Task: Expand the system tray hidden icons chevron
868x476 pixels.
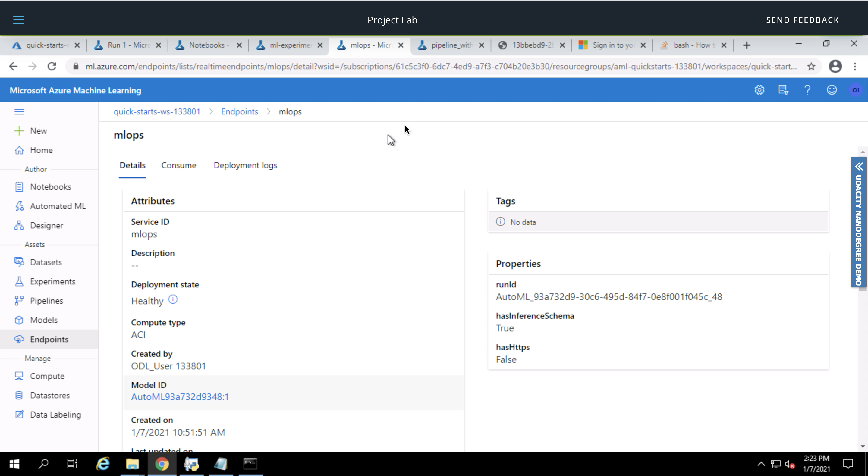Action: (x=761, y=464)
